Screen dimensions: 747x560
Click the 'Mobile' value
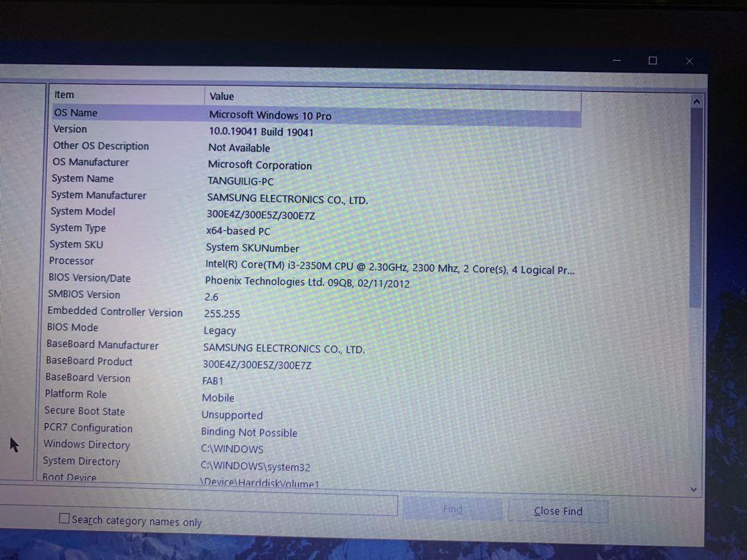coord(218,398)
